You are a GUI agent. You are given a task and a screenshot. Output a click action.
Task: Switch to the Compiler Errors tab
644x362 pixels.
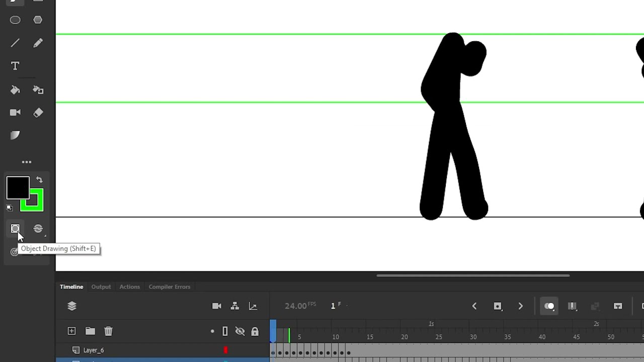point(169,287)
